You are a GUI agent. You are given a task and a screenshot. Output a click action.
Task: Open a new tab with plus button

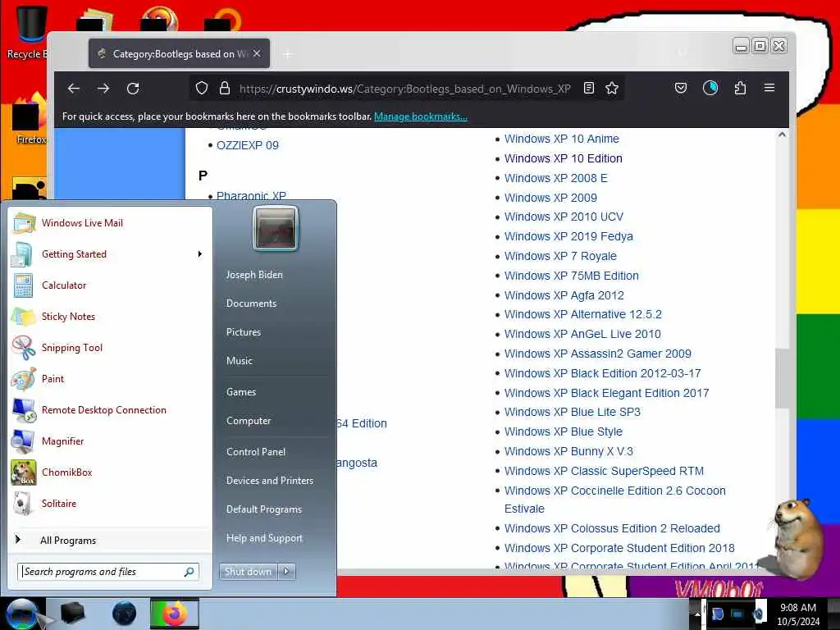[x=288, y=54]
